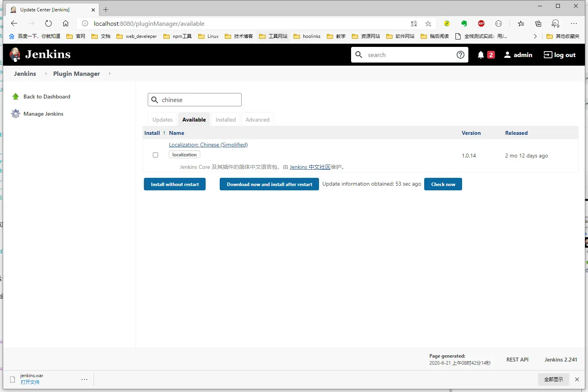The height and width of the screenshot is (392, 588).
Task: Click the Evernote elephant extension icon
Action: 464,23
